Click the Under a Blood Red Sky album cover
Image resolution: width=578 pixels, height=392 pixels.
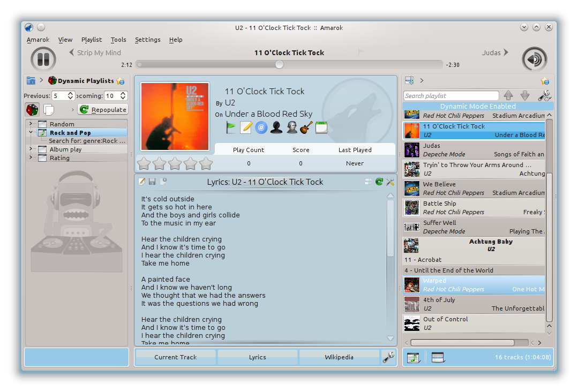tap(175, 116)
